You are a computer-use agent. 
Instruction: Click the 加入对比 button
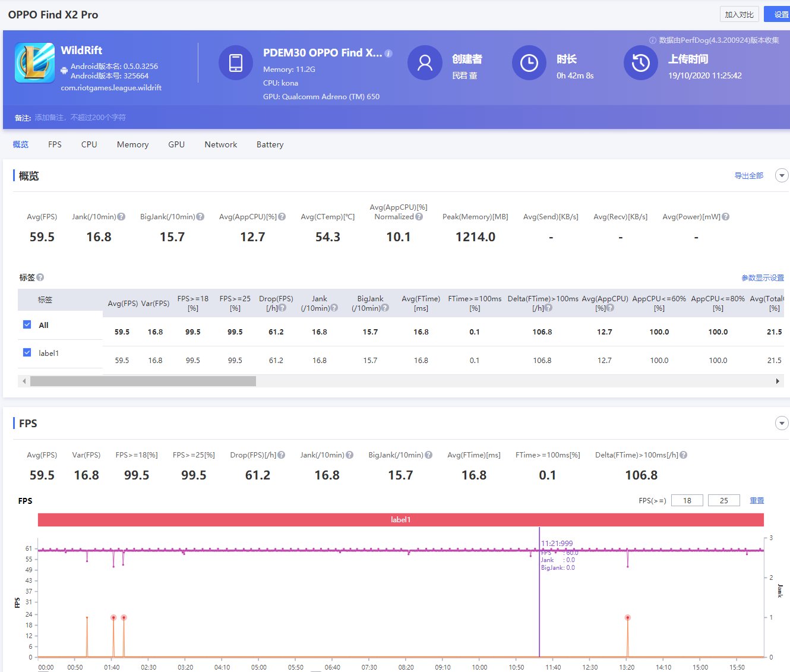point(740,14)
